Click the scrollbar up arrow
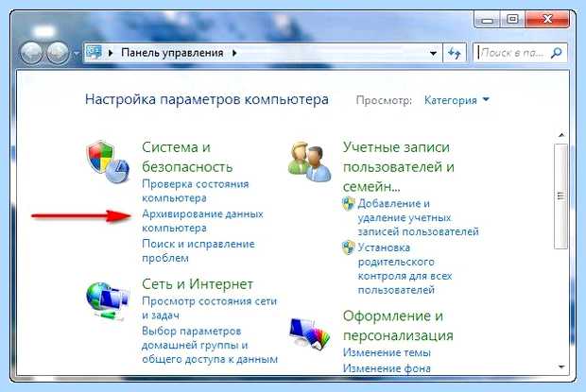Viewport: 586px width, 392px height. [561, 135]
